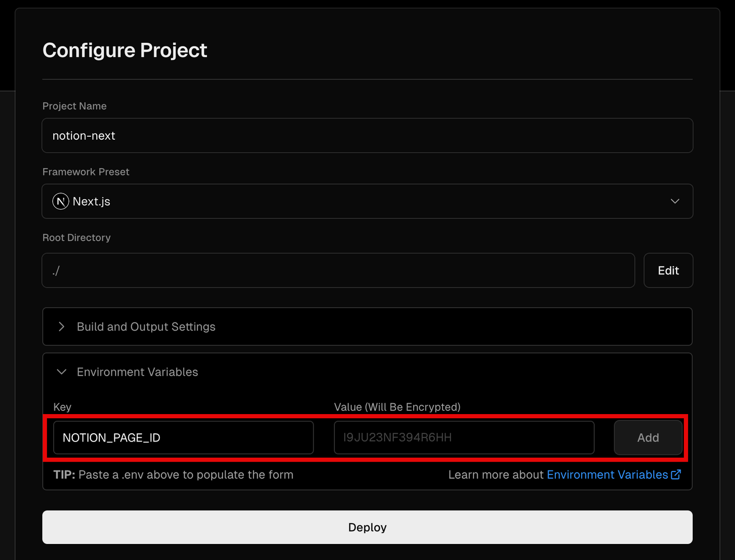
Task: Click the right chevron beside Build and Output Settings
Action: point(62,327)
